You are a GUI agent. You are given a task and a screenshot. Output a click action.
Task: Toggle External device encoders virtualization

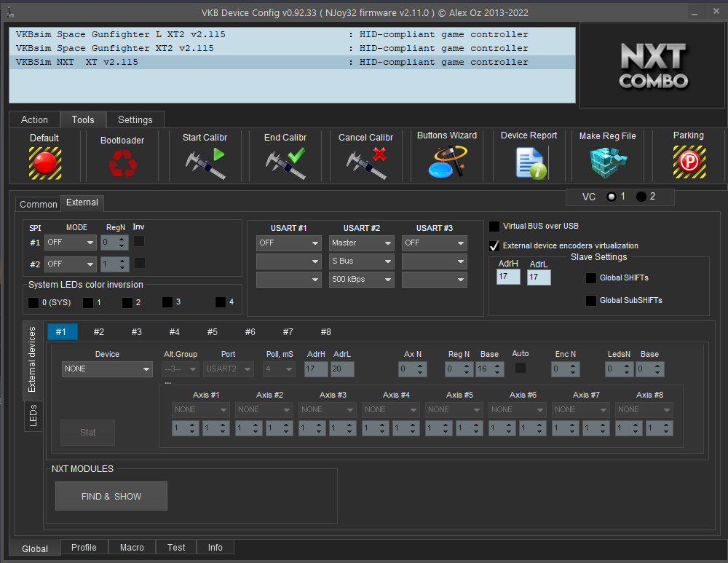pyautogui.click(x=494, y=245)
